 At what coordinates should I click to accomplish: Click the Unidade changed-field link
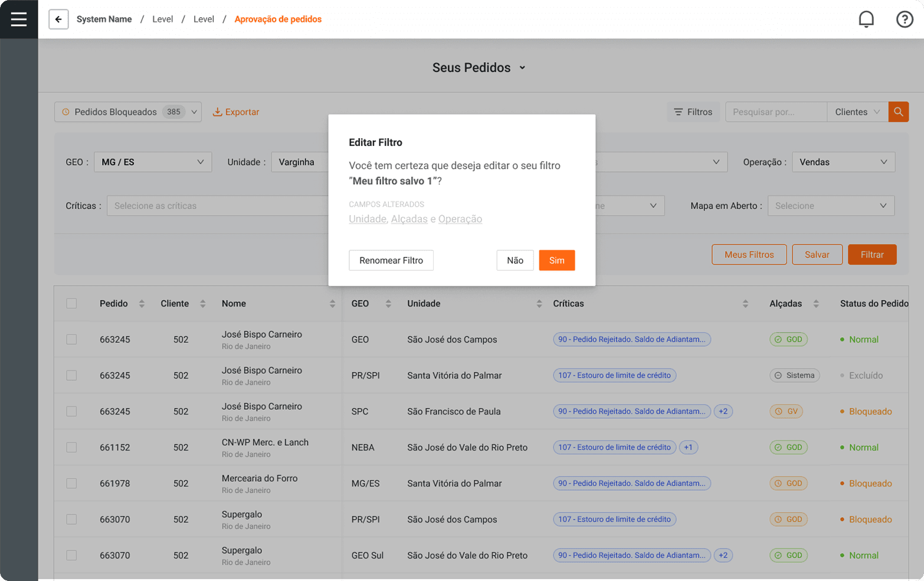click(x=367, y=219)
